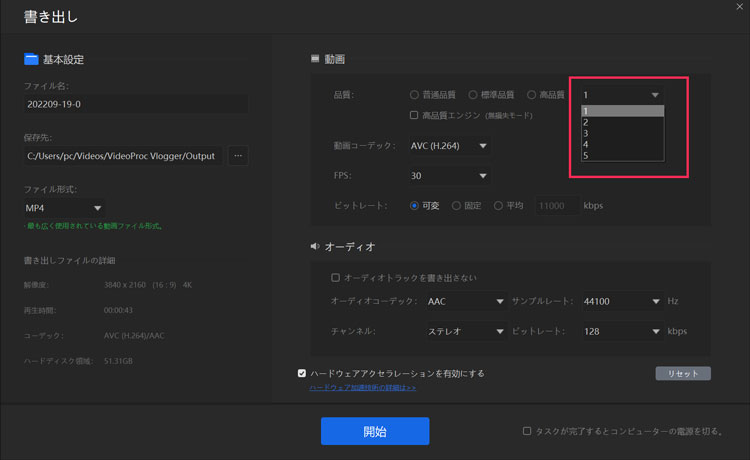Collapse the quality level dropdown showing 1
The width and height of the screenshot is (750, 460).
622,95
